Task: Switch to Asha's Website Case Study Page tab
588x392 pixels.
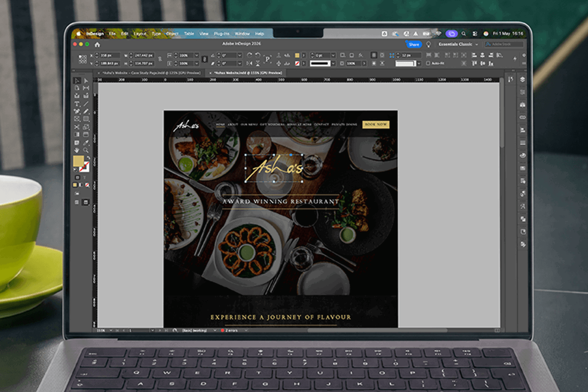Action: click(x=151, y=73)
